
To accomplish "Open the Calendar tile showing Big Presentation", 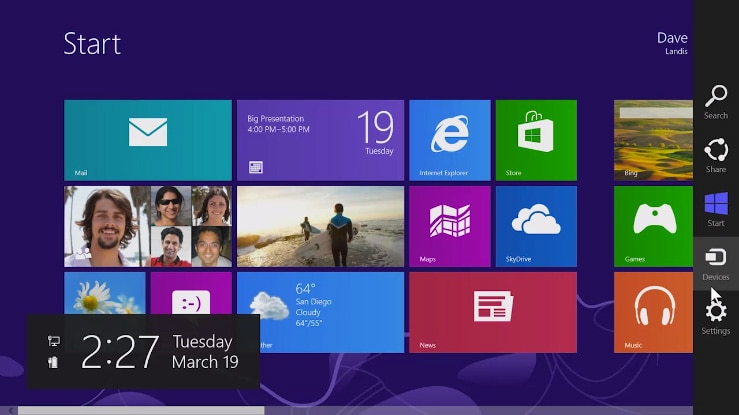I will (320, 140).
